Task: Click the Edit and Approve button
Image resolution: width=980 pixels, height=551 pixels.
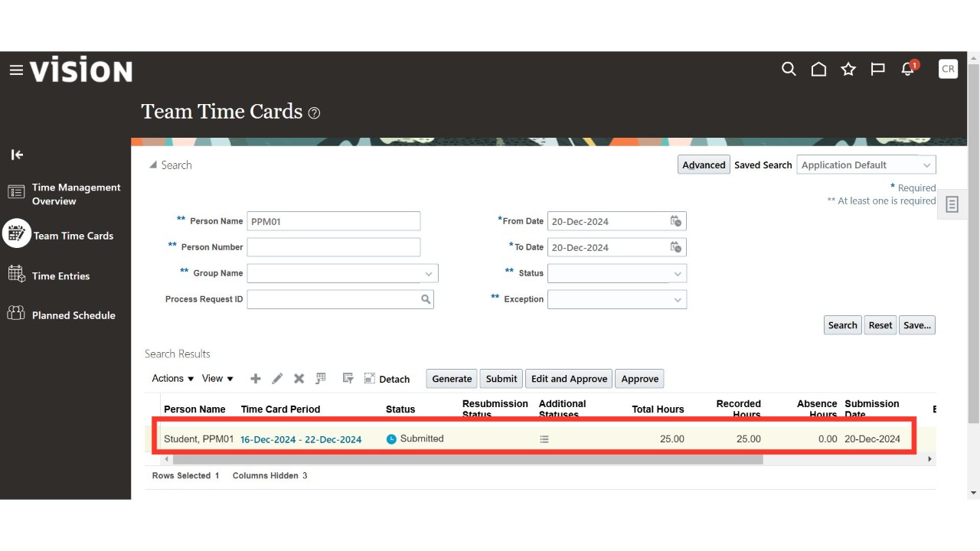Action: pos(569,379)
